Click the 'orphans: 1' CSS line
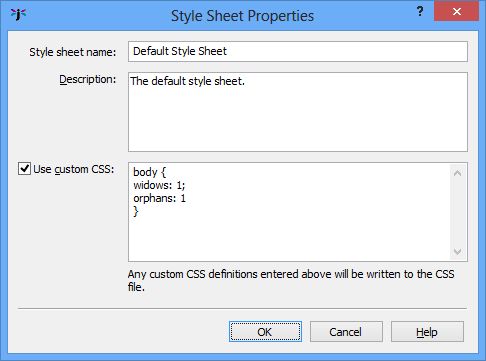The height and width of the screenshot is (361, 486). (159, 199)
